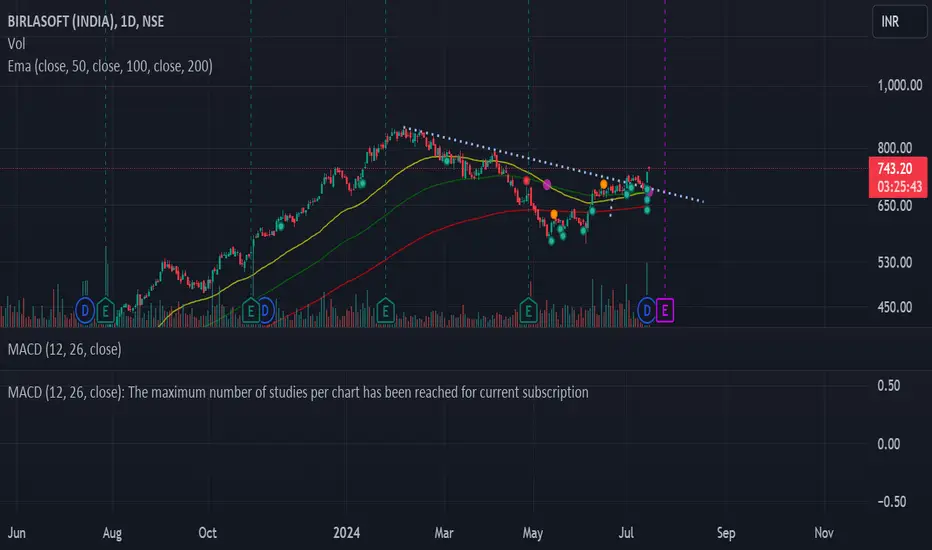Image resolution: width=932 pixels, height=550 pixels.
Task: Click the Jun label on time axis
Action: (x=17, y=533)
